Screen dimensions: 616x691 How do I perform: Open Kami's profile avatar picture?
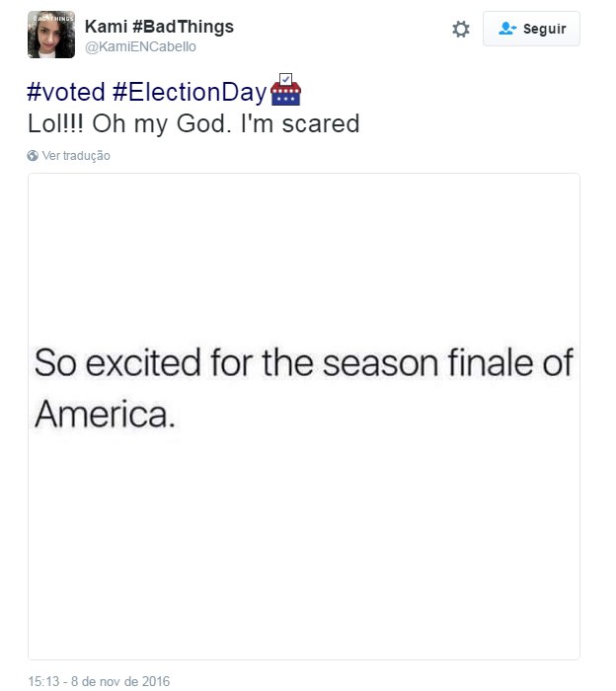51,35
